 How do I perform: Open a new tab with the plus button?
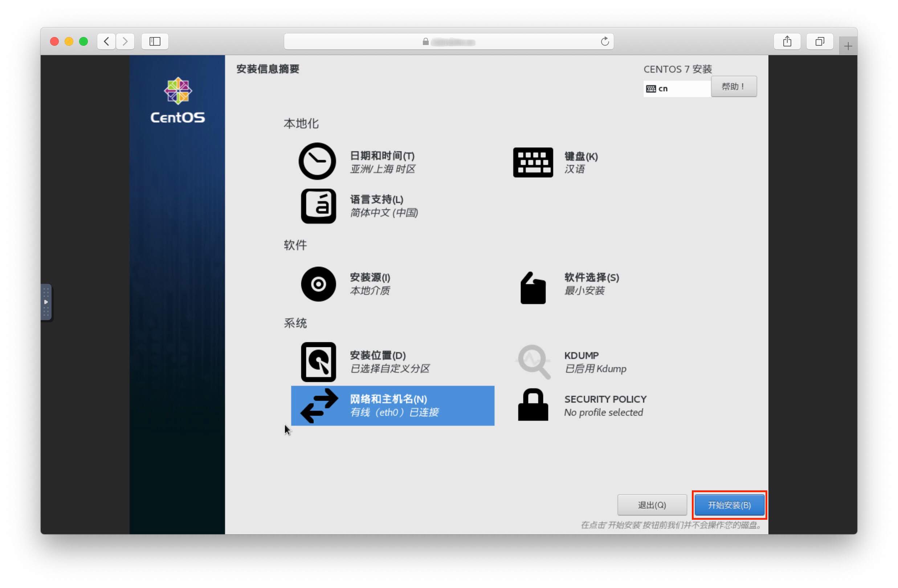848,46
